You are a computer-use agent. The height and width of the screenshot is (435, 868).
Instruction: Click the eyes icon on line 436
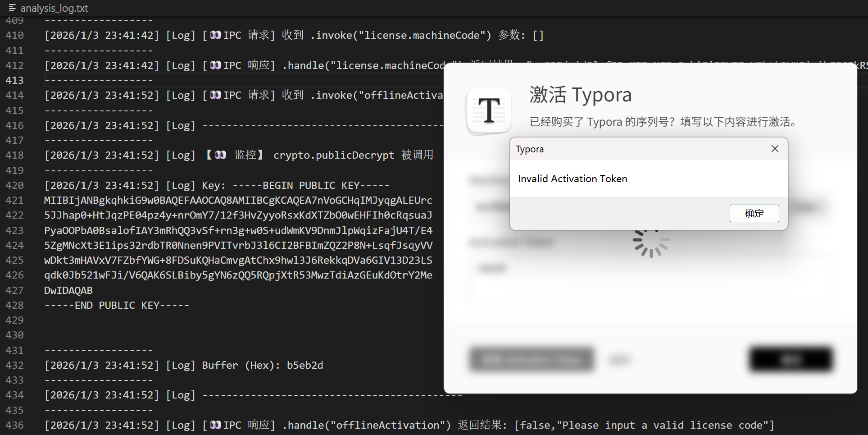coord(216,425)
